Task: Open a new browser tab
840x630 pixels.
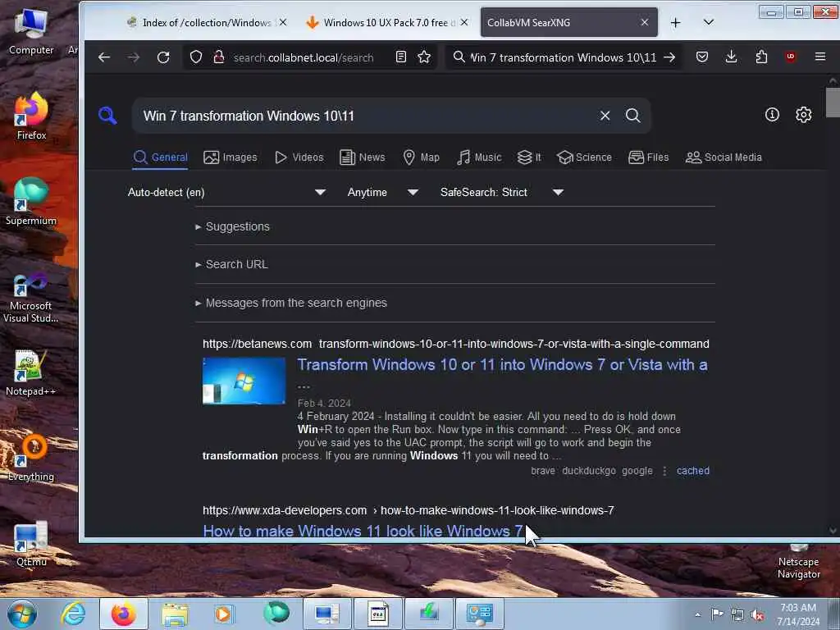Action: click(x=676, y=22)
